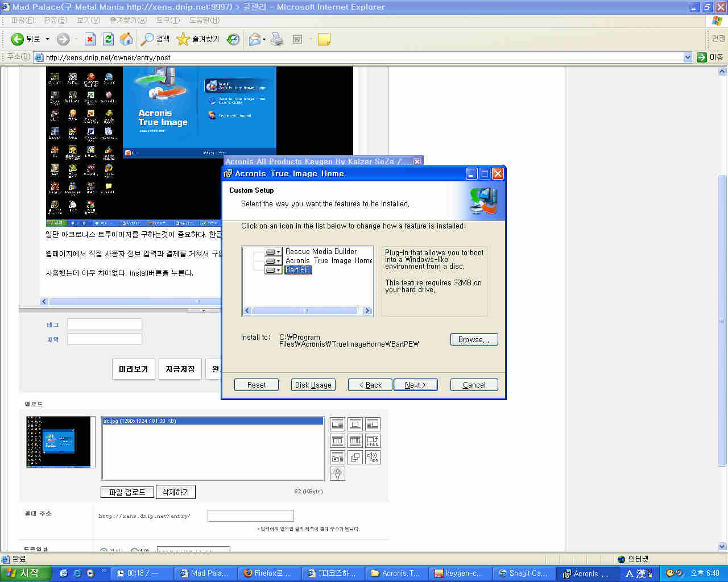
Task: Click the green Refresh icon in IE toolbar
Action: [x=108, y=39]
